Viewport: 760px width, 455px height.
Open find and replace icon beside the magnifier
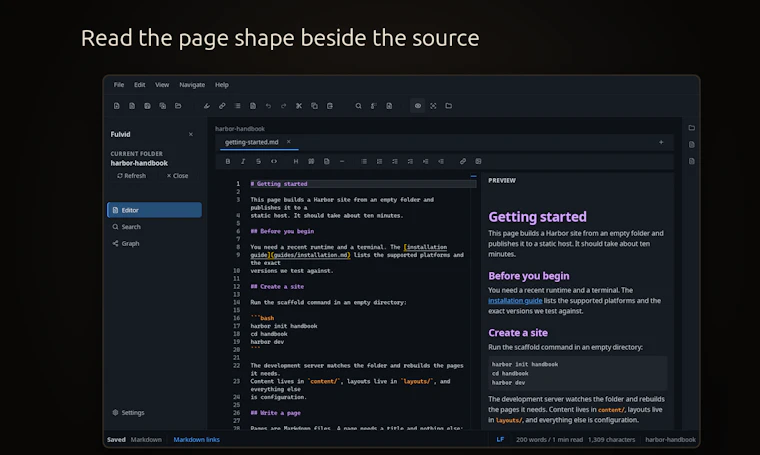(x=374, y=106)
